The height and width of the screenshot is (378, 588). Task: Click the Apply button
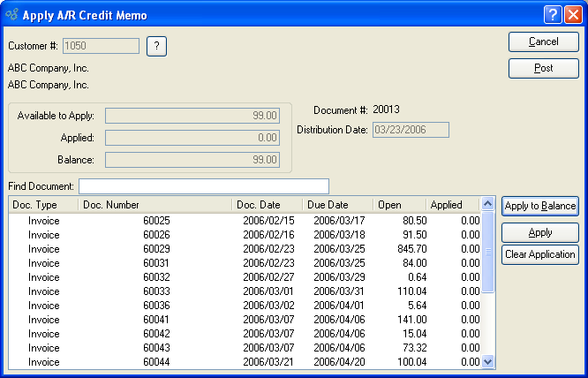[540, 232]
